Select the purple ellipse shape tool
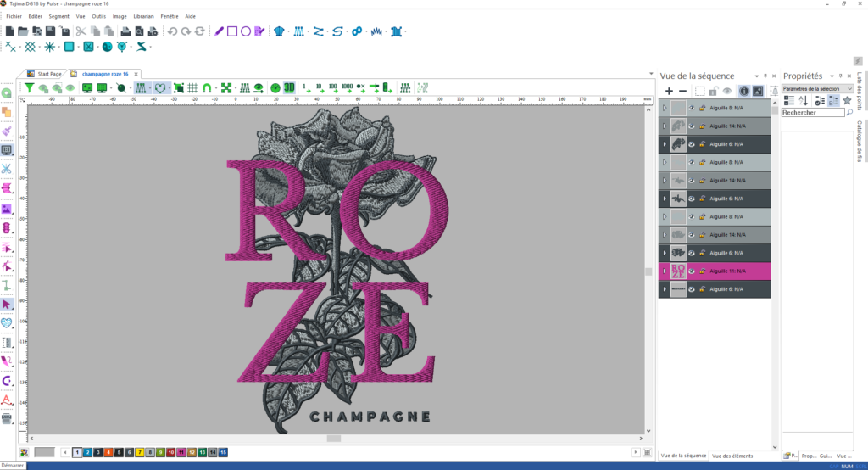This screenshot has width=868, height=470. (246, 31)
